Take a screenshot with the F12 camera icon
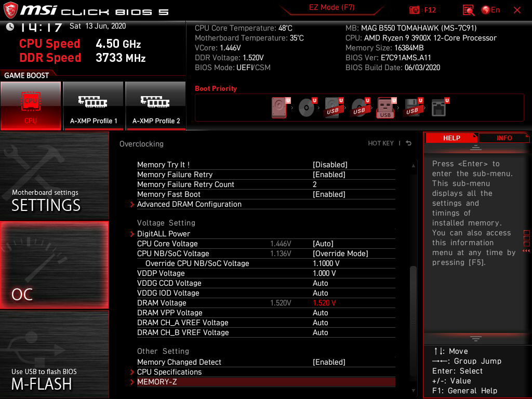This screenshot has width=532, height=399. [414, 10]
